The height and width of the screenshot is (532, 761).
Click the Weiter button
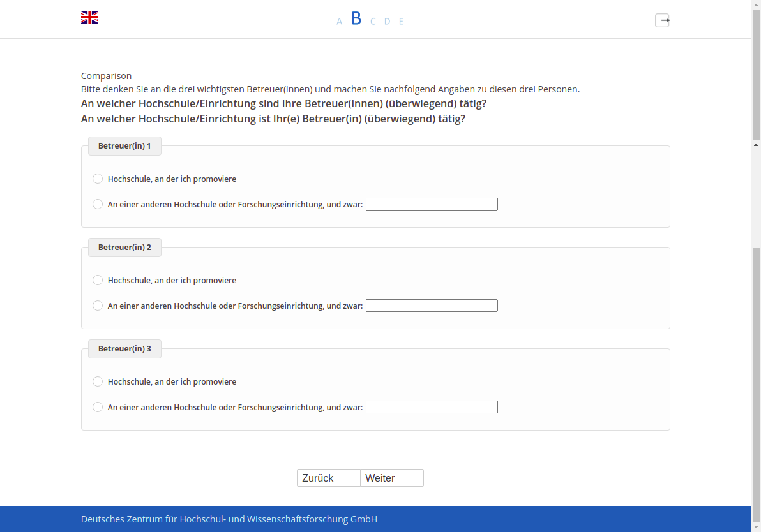click(x=392, y=478)
